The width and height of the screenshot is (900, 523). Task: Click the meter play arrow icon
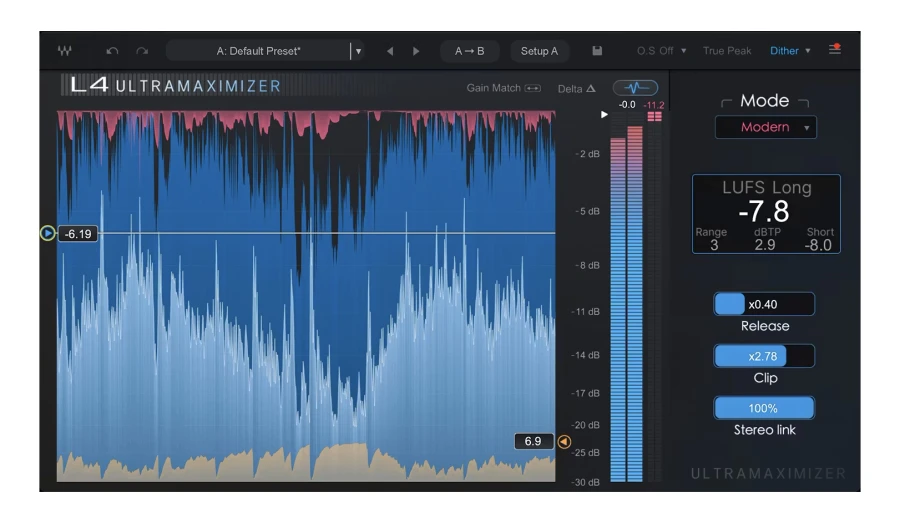coord(604,114)
